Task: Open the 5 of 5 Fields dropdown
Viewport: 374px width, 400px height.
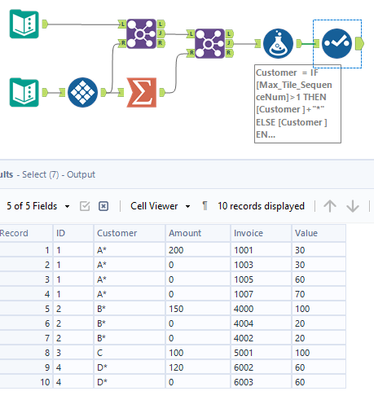Action: pyautogui.click(x=38, y=206)
